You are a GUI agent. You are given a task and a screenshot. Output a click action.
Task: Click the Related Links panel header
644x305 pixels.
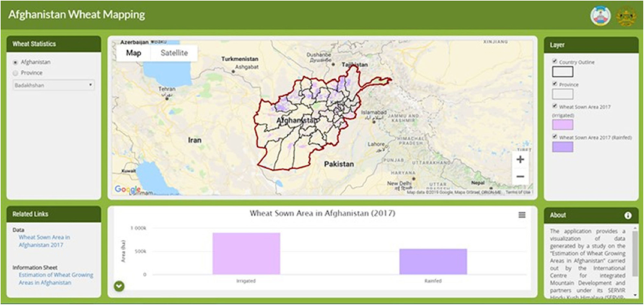54,214
